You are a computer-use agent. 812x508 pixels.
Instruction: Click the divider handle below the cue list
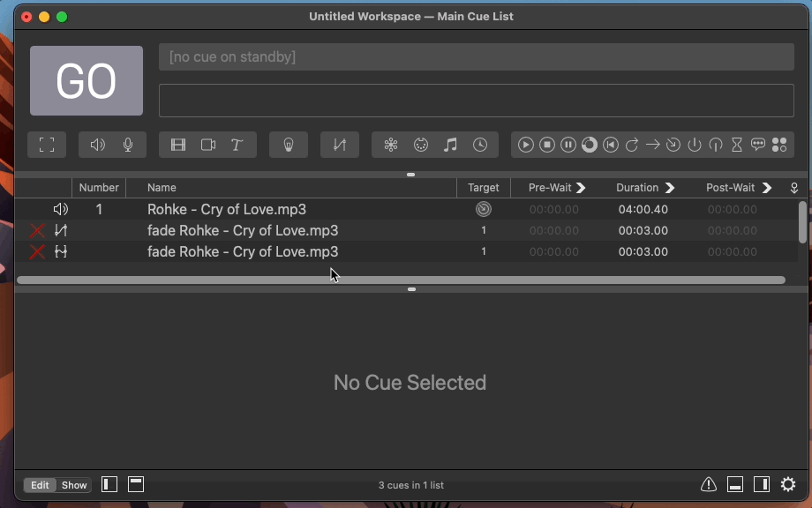click(411, 289)
